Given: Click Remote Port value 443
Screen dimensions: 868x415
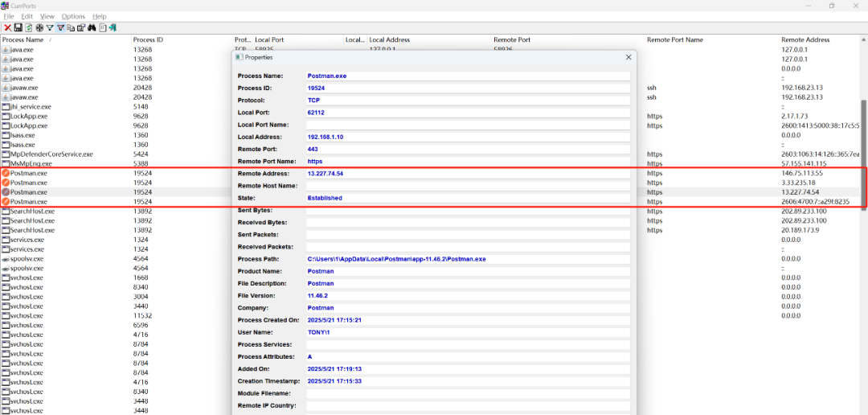Looking at the screenshot, I should tap(312, 149).
